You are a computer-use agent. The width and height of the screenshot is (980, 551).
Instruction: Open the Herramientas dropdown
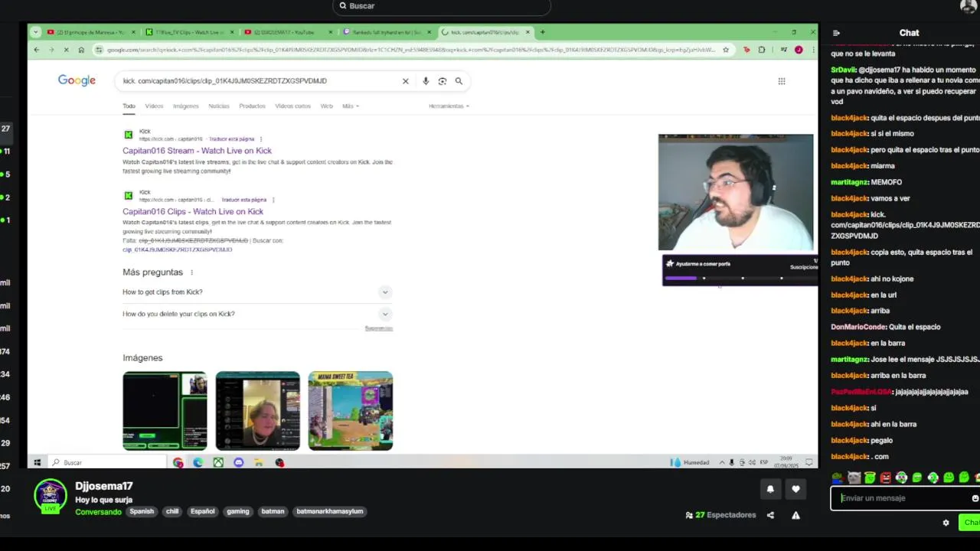[x=449, y=106]
